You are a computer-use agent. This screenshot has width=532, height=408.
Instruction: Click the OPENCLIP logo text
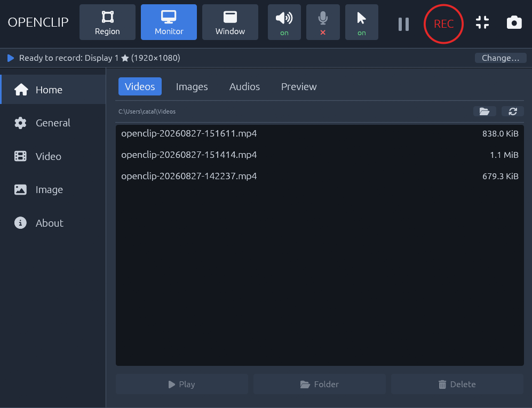(x=38, y=22)
